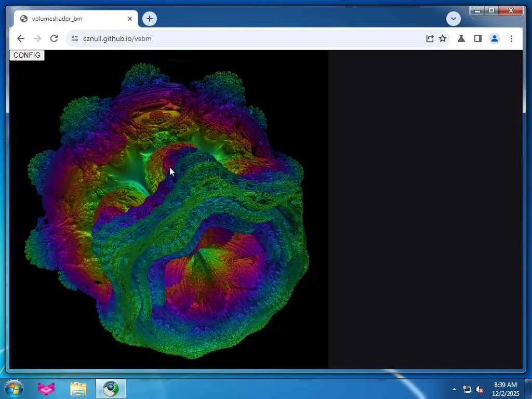Click the muted volume tray icon
This screenshot has width=532, height=399.
(x=480, y=390)
